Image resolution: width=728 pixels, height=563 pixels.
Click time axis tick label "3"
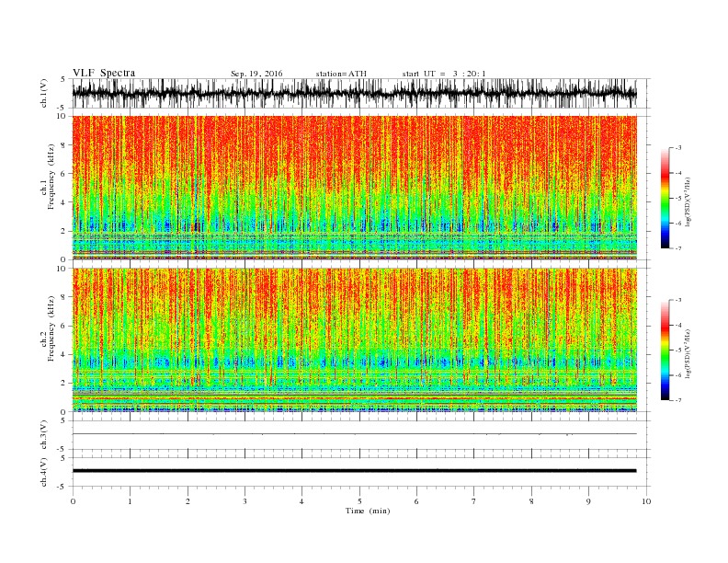point(245,501)
